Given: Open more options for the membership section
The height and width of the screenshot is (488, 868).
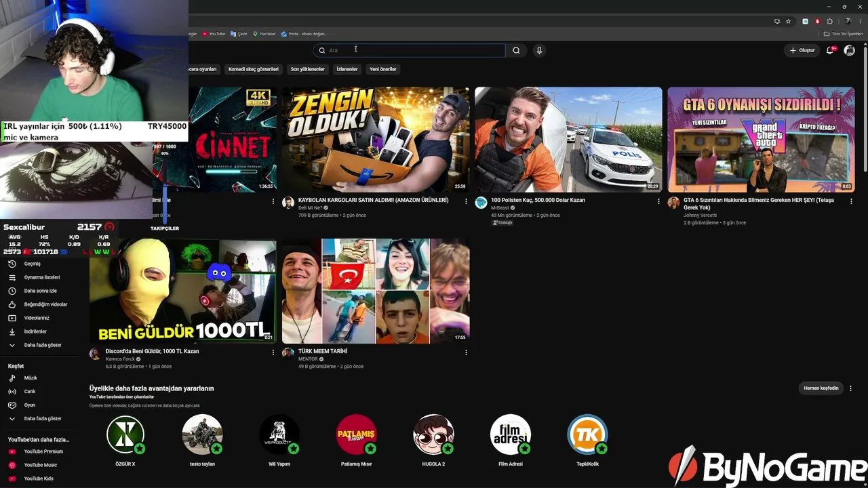Looking at the screenshot, I should (850, 388).
